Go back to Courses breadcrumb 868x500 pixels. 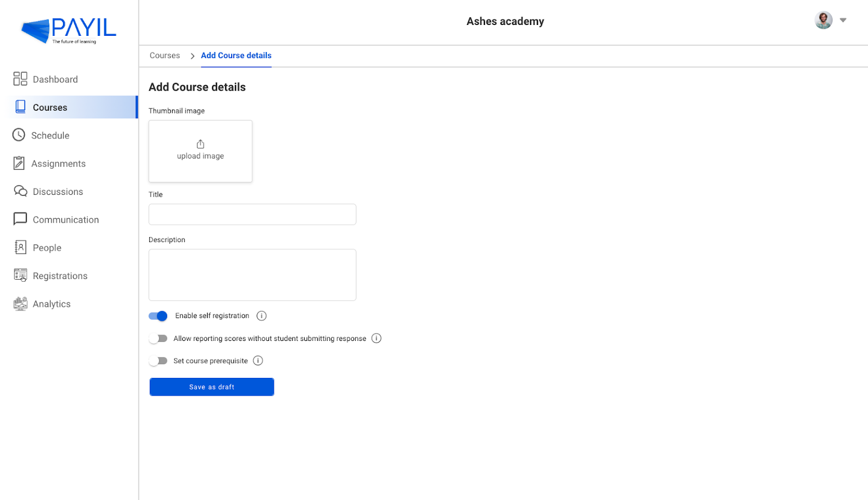click(x=165, y=55)
